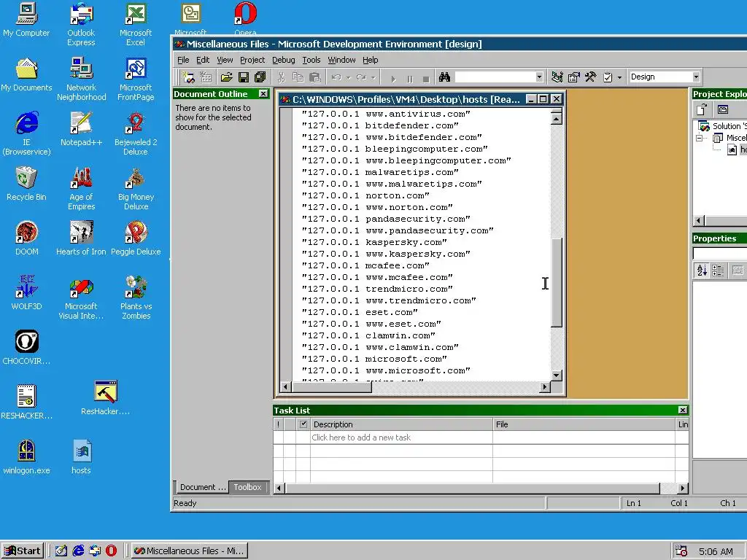Click the Paste clipboard icon
This screenshot has height=560, width=747.
[x=315, y=77]
